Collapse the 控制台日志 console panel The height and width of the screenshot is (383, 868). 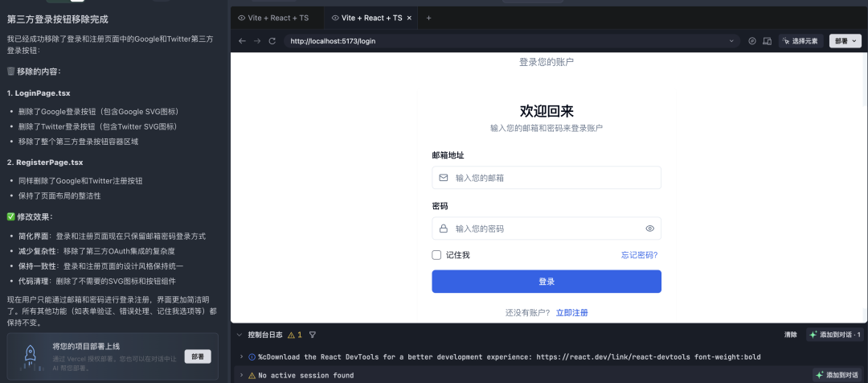[x=240, y=335]
